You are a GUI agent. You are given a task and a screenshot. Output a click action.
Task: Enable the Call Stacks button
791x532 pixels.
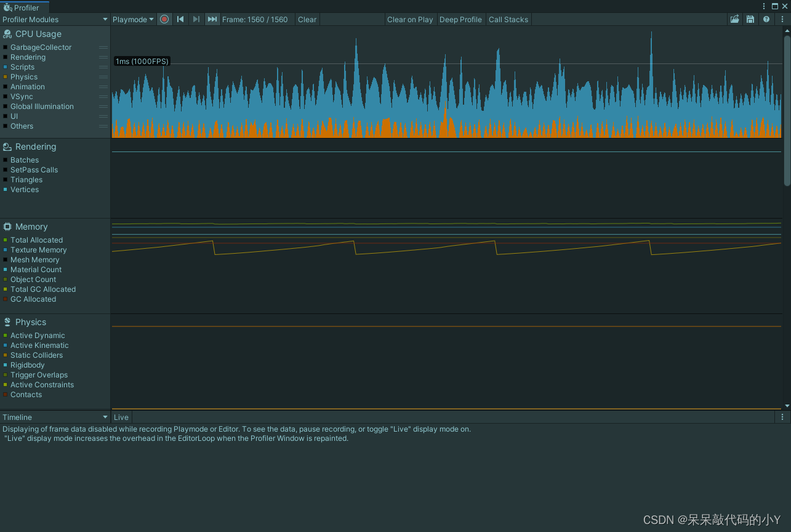coord(508,19)
